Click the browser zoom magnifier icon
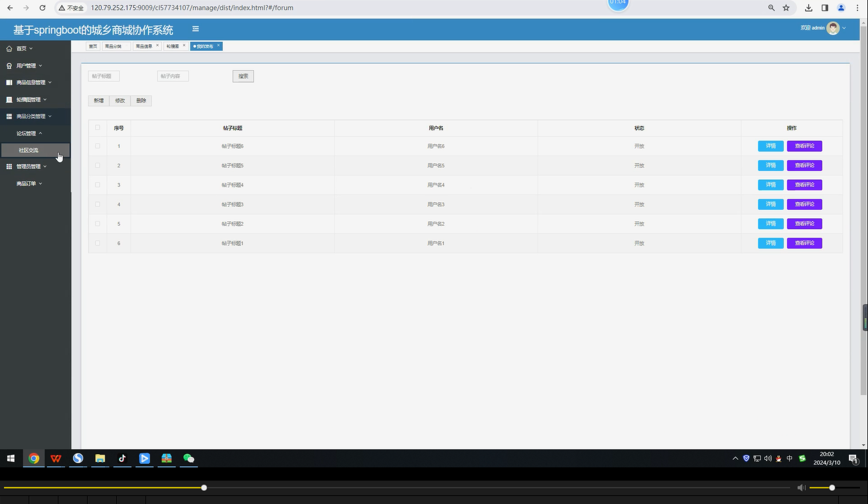 tap(771, 8)
